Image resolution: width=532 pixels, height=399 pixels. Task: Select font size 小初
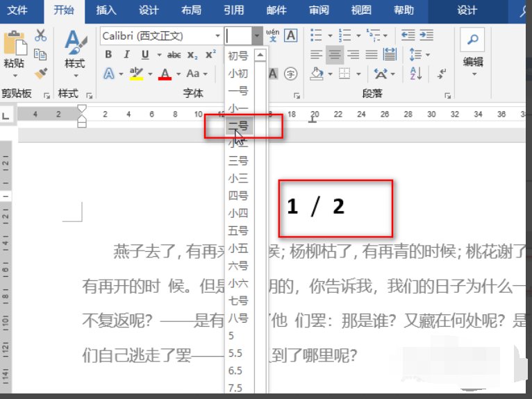click(x=238, y=74)
